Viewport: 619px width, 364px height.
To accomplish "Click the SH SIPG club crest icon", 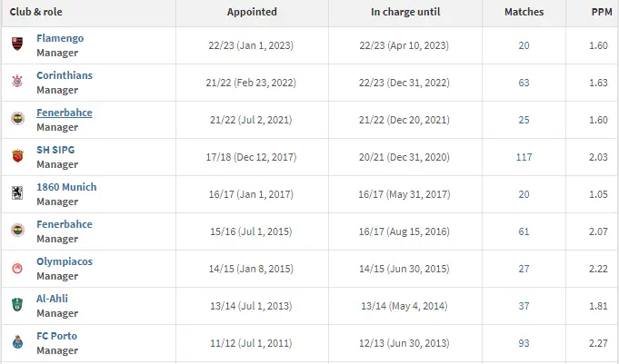I will [x=17, y=157].
